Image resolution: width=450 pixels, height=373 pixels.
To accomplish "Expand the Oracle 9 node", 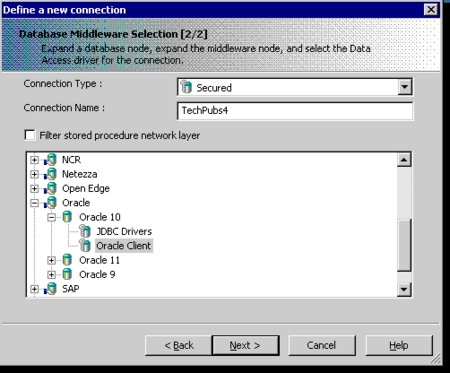I will point(51,274).
